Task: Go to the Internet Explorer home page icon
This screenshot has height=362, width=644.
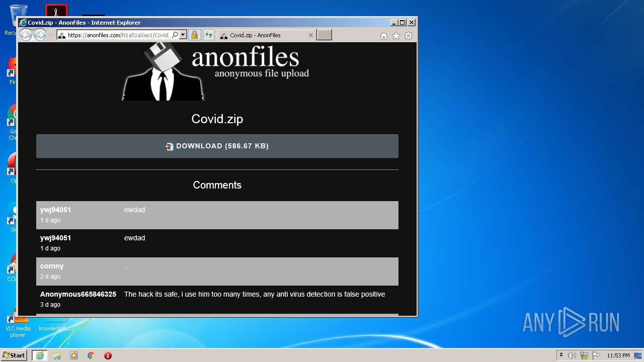Action: 384,36
